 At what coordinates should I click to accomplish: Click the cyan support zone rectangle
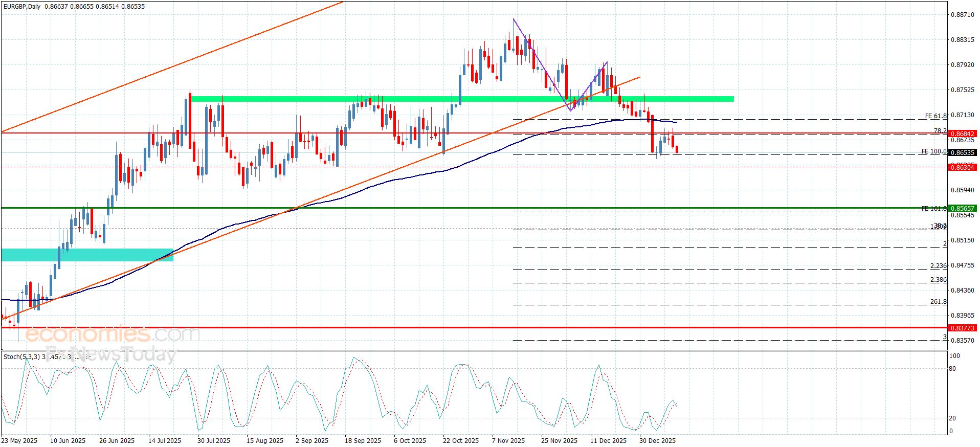pos(87,255)
